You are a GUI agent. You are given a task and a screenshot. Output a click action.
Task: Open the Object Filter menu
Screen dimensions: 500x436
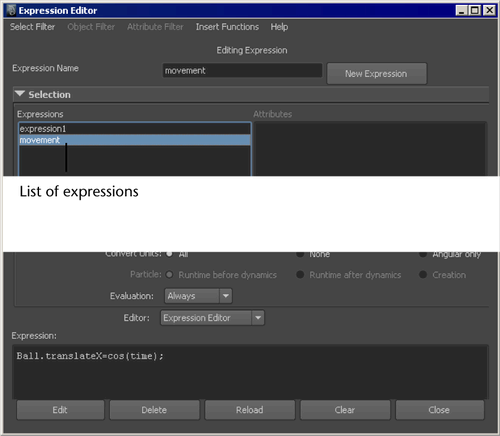pyautogui.click(x=91, y=27)
